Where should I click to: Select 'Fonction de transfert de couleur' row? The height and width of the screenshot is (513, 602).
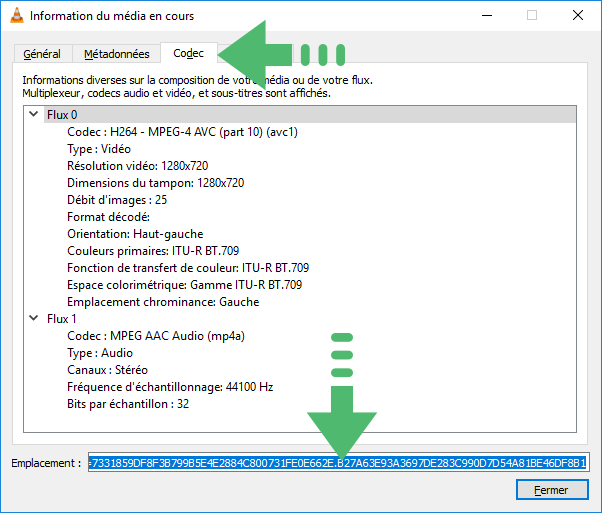188,268
